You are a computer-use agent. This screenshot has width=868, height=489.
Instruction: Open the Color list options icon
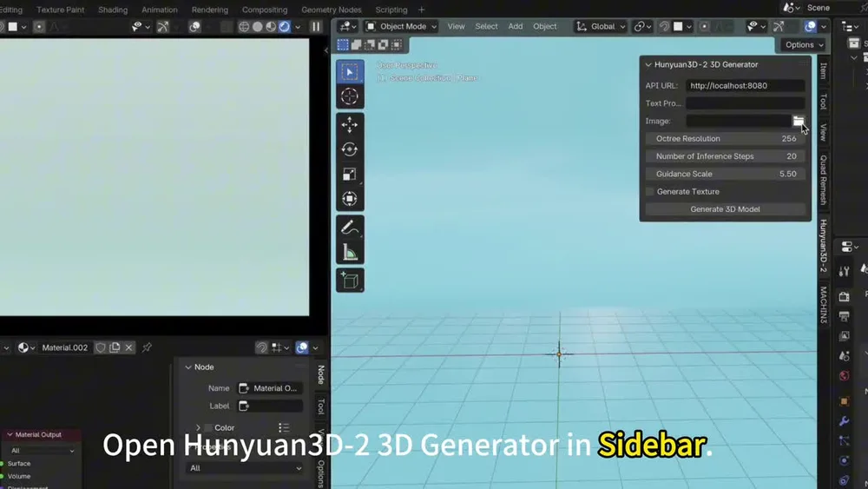coord(284,427)
